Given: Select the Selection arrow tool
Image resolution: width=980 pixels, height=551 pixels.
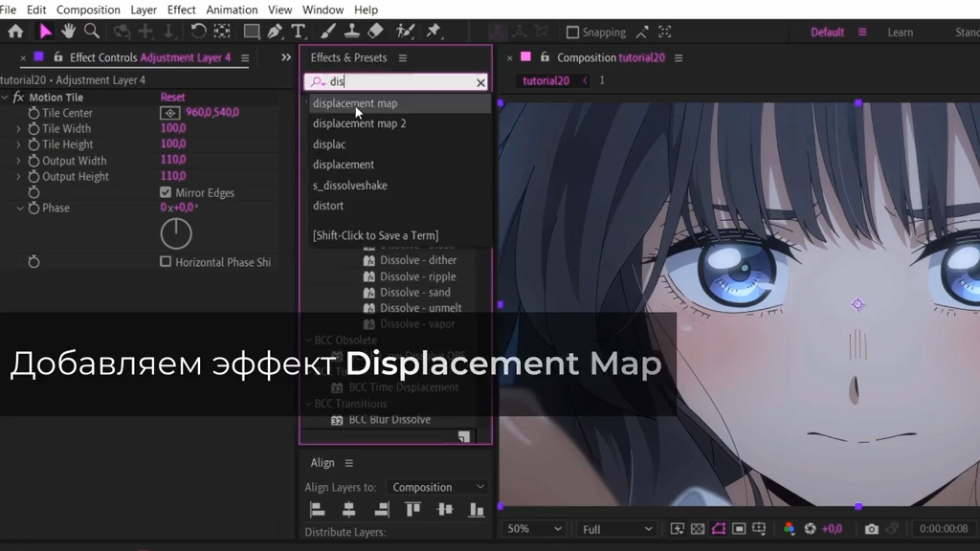Looking at the screenshot, I should click(x=45, y=32).
